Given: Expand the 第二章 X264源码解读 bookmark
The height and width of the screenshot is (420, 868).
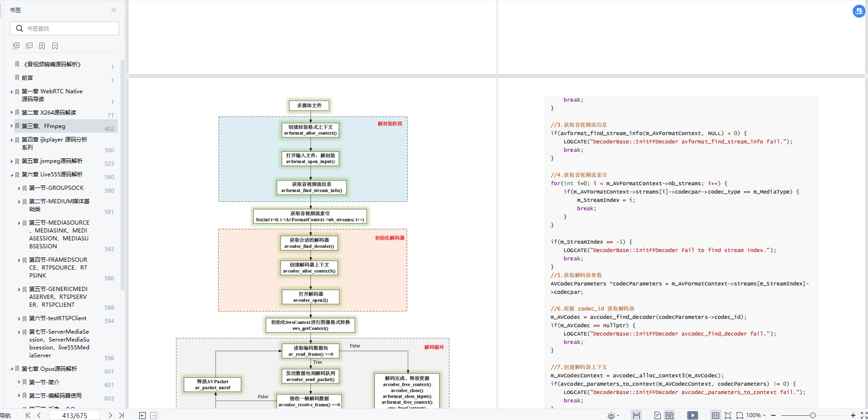Looking at the screenshot, I should click(x=12, y=112).
